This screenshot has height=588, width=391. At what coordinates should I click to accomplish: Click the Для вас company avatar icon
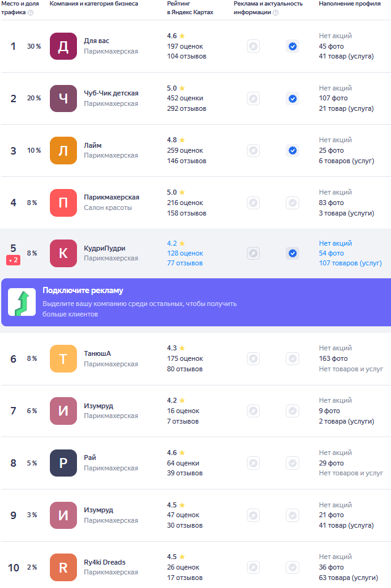click(63, 46)
